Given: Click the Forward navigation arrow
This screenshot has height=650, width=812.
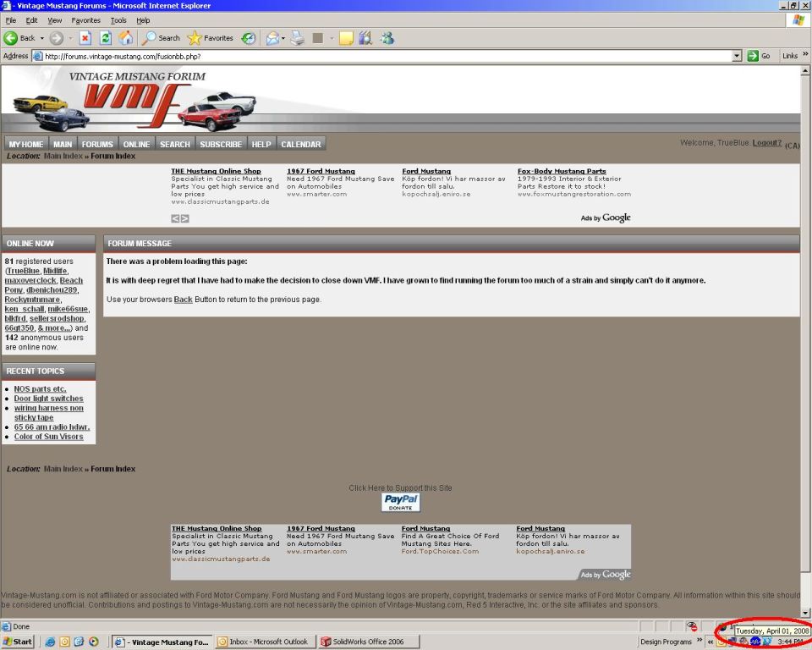Looking at the screenshot, I should pos(57,38).
